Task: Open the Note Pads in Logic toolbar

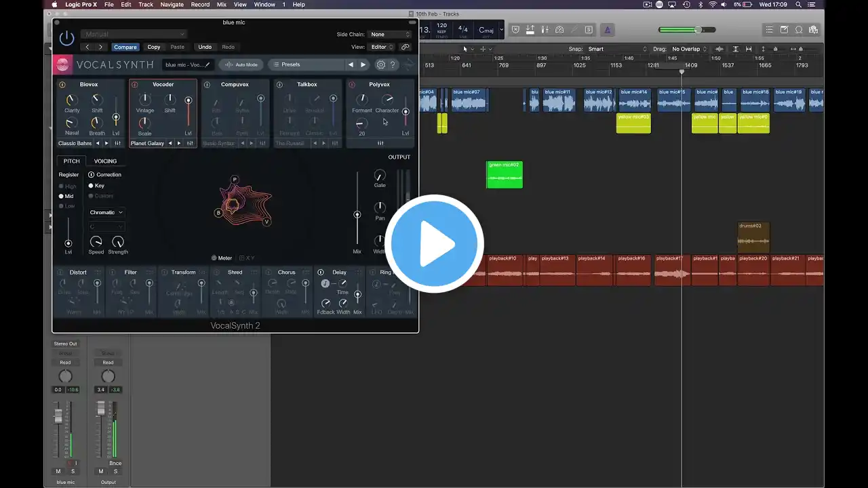Action: pos(784,30)
